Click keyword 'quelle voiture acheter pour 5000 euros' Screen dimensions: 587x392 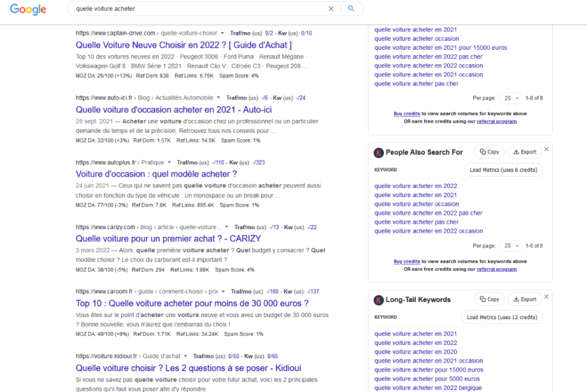click(x=426, y=379)
